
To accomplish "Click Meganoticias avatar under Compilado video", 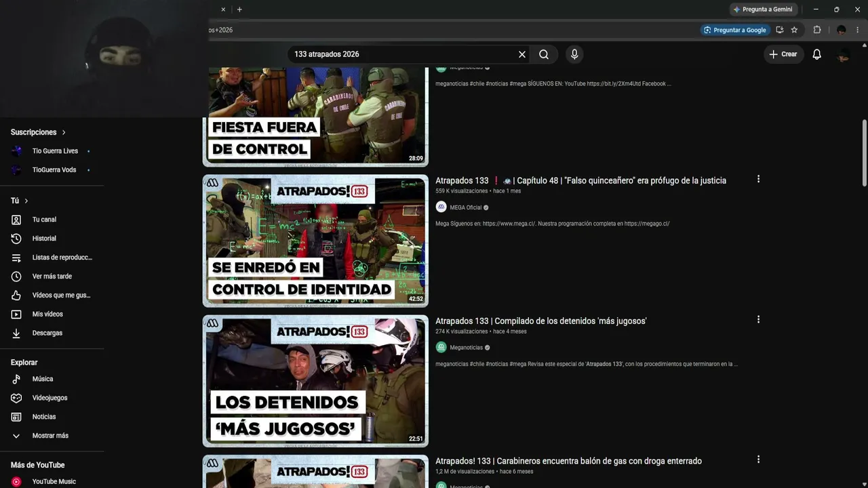I will click(441, 348).
